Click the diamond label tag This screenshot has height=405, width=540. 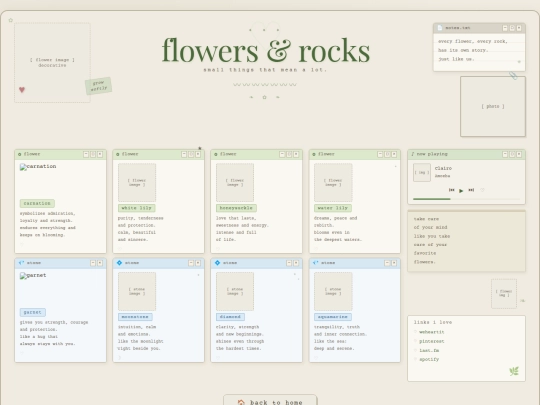tap(230, 317)
